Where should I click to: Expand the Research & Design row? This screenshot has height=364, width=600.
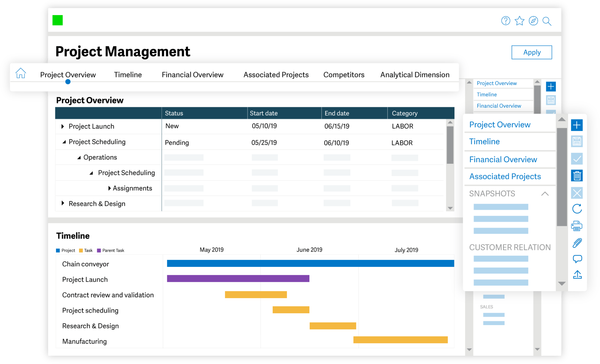click(x=63, y=203)
